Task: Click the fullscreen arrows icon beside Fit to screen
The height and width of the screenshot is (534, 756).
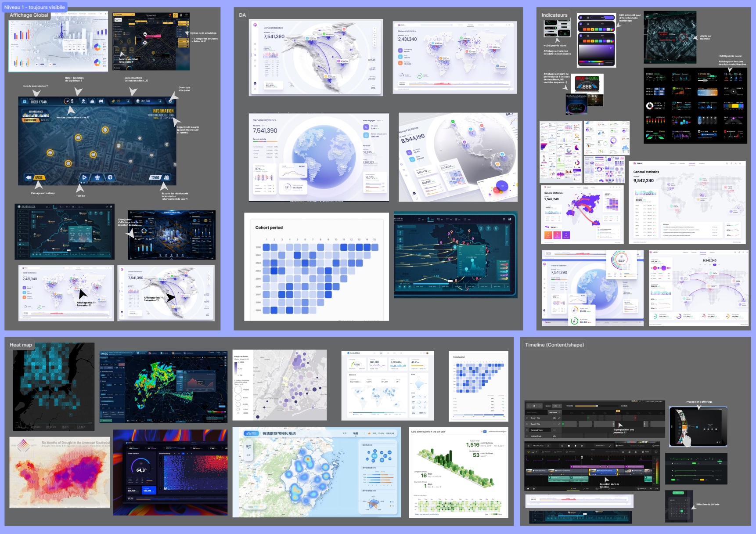Action: coord(610,446)
